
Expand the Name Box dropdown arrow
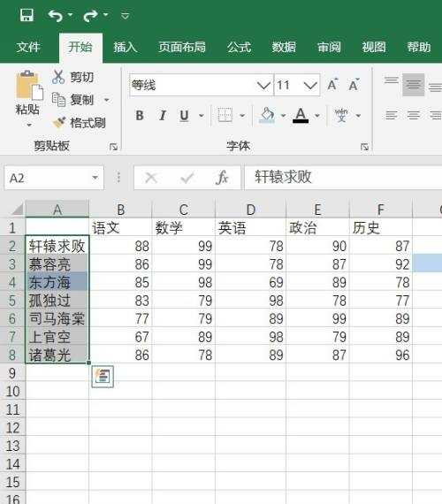coord(95,178)
